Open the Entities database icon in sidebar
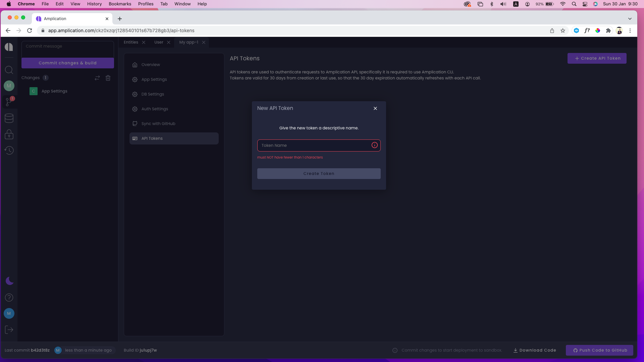 pyautogui.click(x=9, y=118)
